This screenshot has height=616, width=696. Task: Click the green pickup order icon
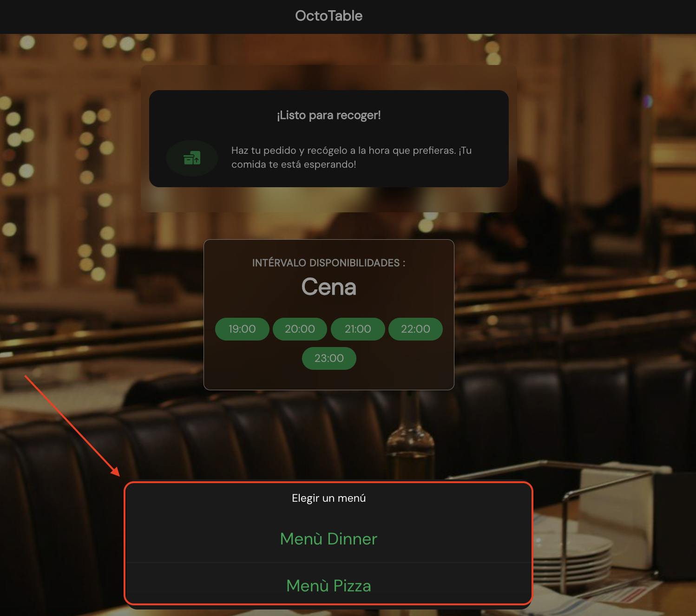point(192,158)
